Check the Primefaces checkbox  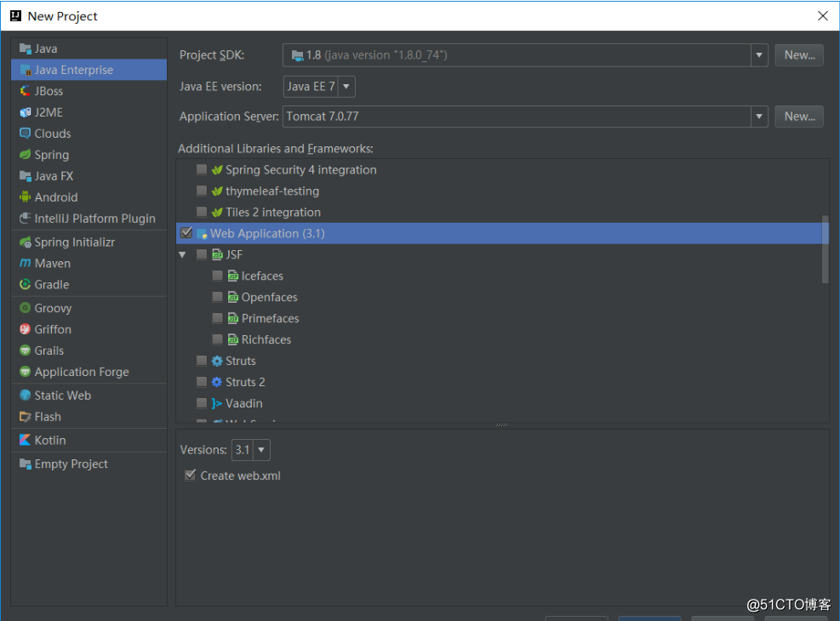218,318
